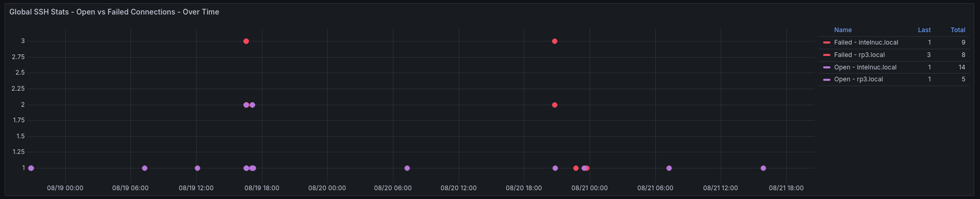Screen dimensions: 980x199
Task: Select the purple point at value 1 near 08/21 06:00
Action: point(669,168)
